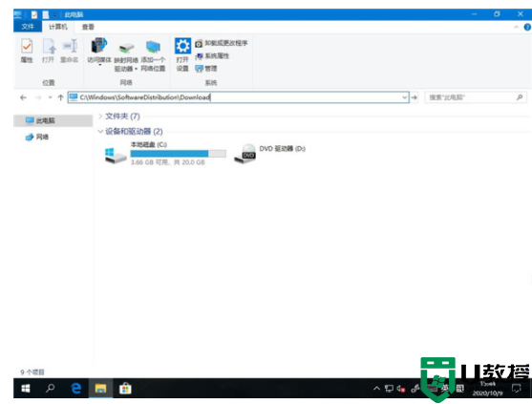Collapse the 设备和驱动器 (2) group
The height and width of the screenshot is (404, 532).
(x=100, y=131)
